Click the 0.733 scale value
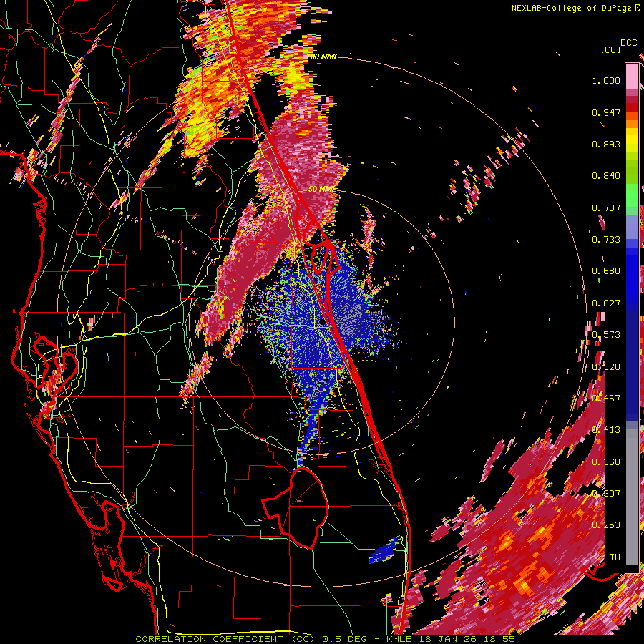Screen dimensions: 644x644 (x=606, y=240)
